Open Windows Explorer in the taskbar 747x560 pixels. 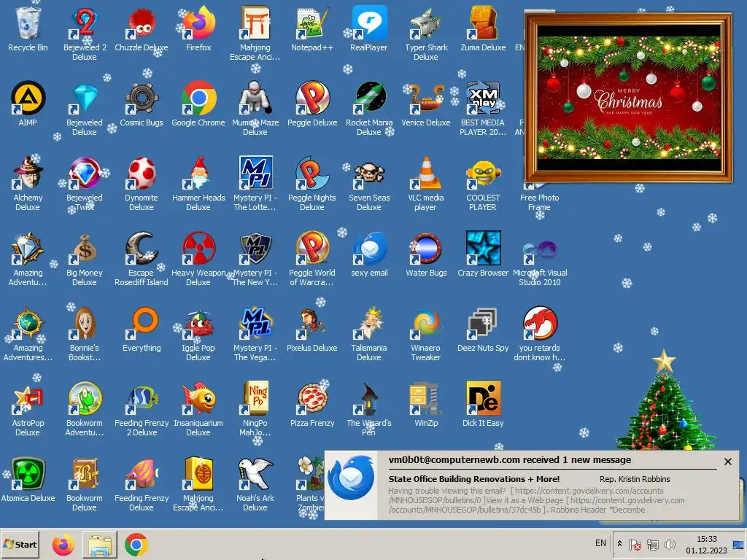tap(100, 545)
